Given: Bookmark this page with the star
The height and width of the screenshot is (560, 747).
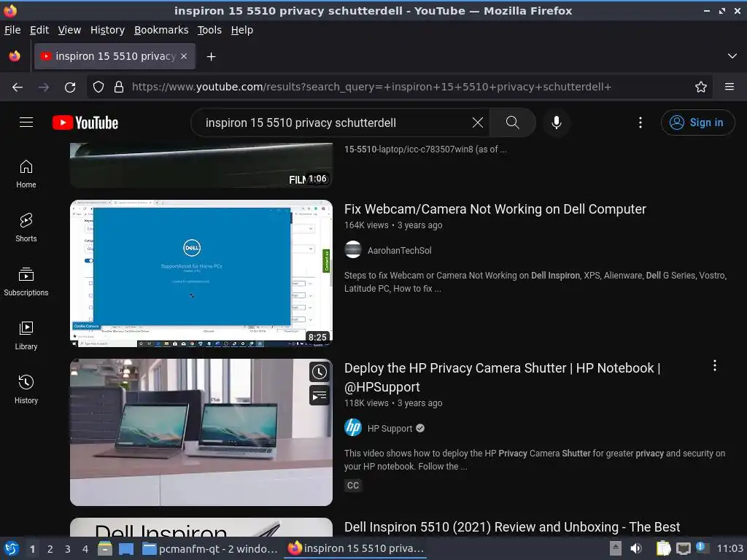Looking at the screenshot, I should (x=701, y=87).
